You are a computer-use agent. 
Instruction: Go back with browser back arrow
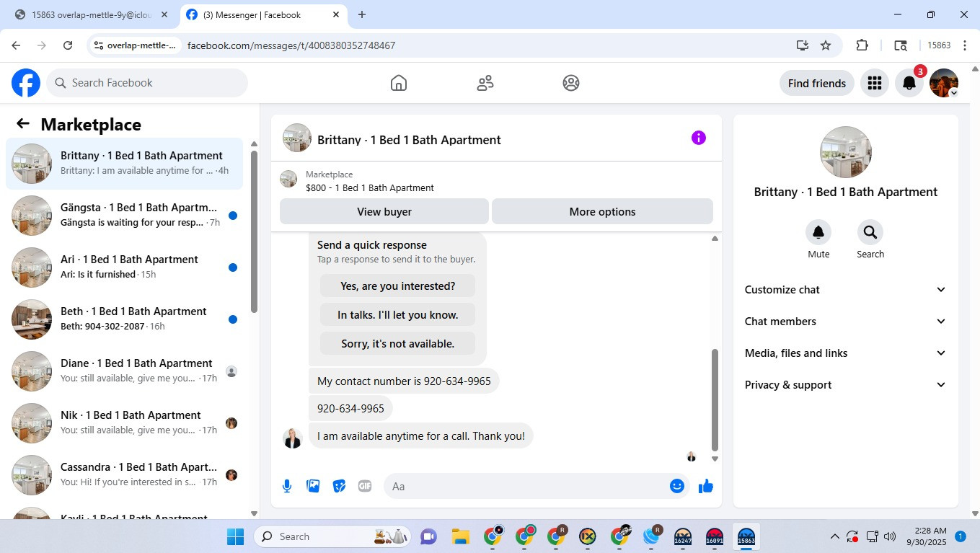pos(16,45)
